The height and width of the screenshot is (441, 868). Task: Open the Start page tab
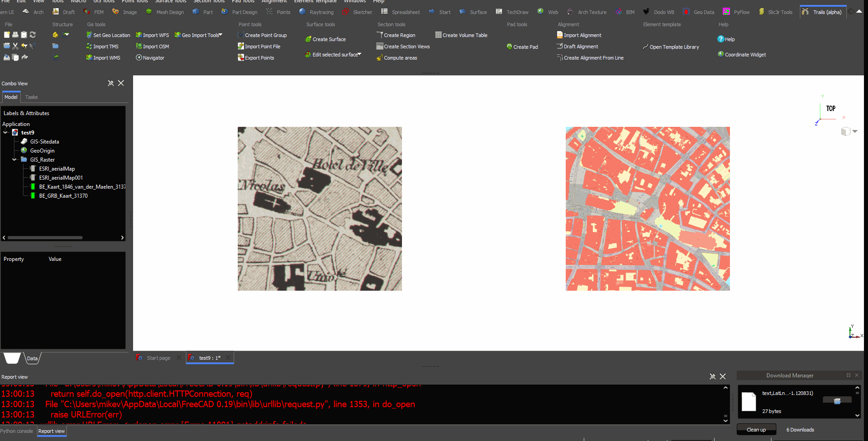[158, 358]
